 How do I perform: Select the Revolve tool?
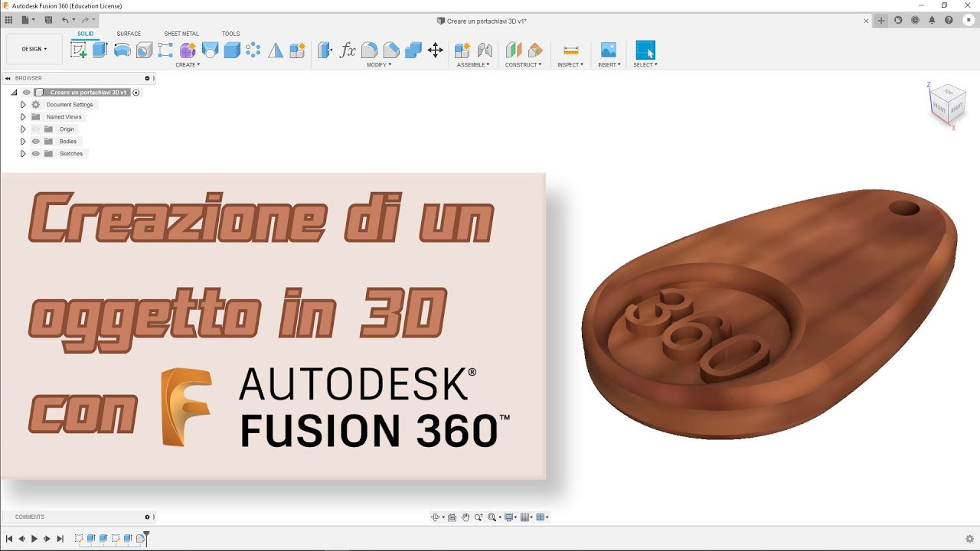point(122,51)
